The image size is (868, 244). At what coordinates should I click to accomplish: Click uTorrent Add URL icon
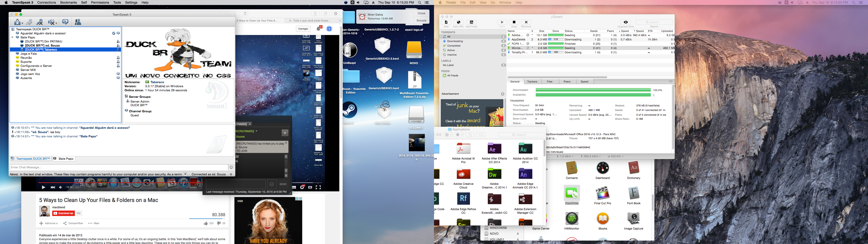458,22
